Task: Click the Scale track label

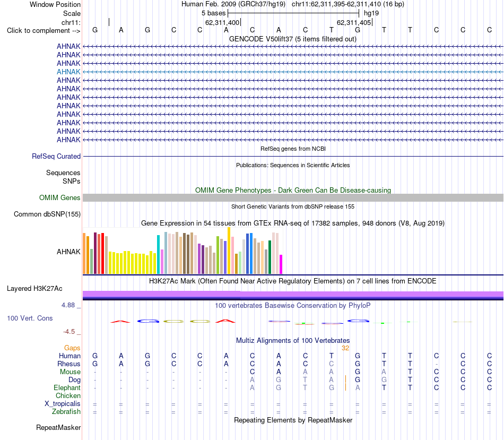Action: coord(72,13)
